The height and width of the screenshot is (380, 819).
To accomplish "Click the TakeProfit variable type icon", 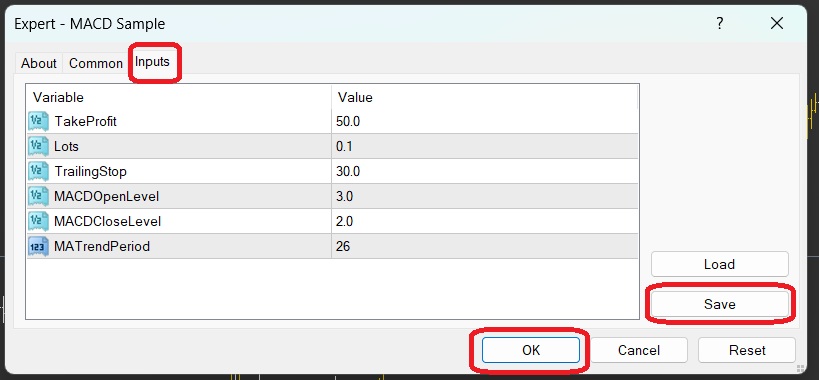I will point(38,121).
